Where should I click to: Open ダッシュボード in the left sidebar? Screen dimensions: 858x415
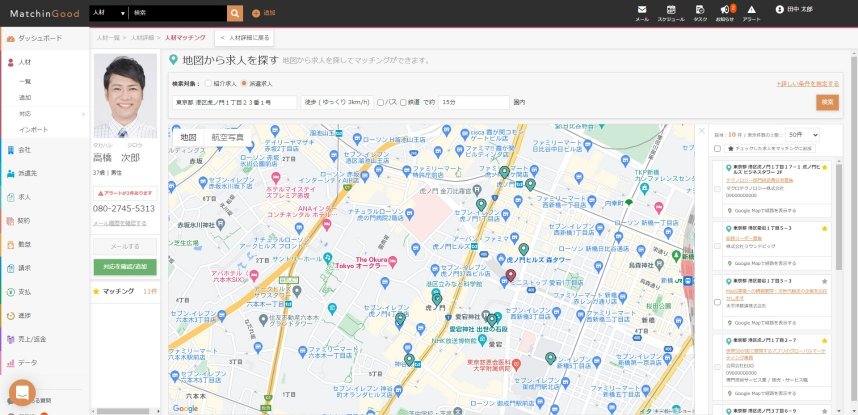click(40, 38)
